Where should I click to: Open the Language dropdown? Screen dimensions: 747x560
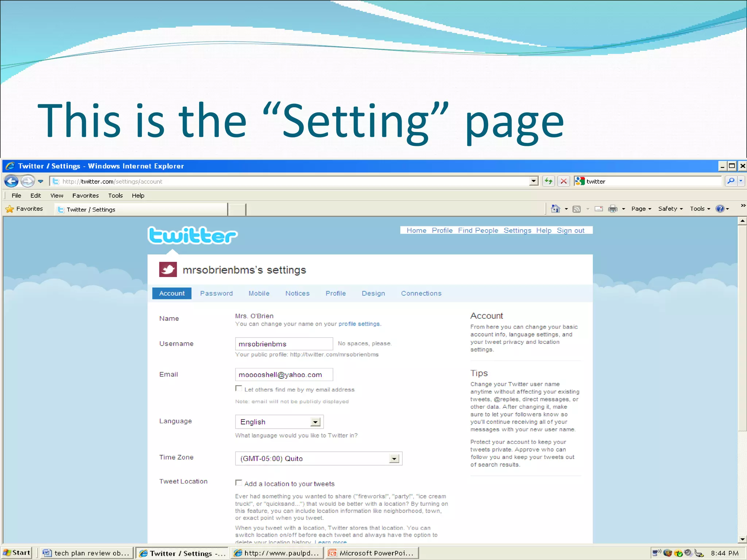tap(279, 422)
